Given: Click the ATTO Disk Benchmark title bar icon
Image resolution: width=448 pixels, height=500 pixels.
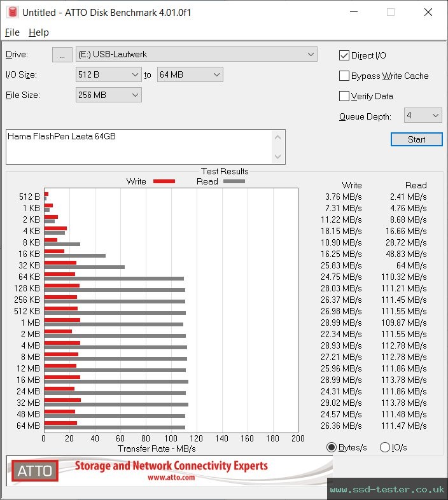Looking at the screenshot, I should click(13, 12).
